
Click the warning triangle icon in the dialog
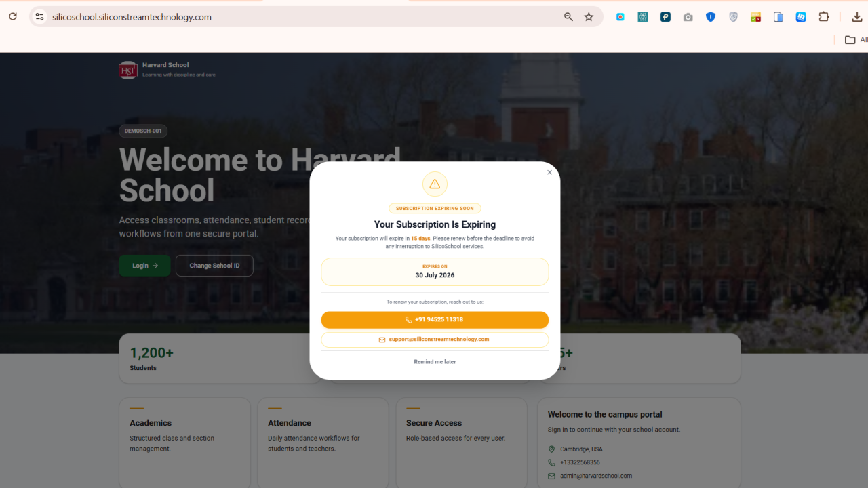coord(435,184)
